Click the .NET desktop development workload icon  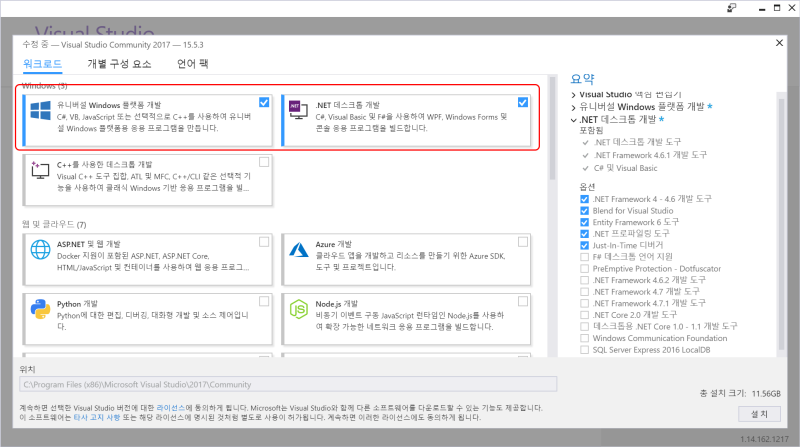[298, 110]
